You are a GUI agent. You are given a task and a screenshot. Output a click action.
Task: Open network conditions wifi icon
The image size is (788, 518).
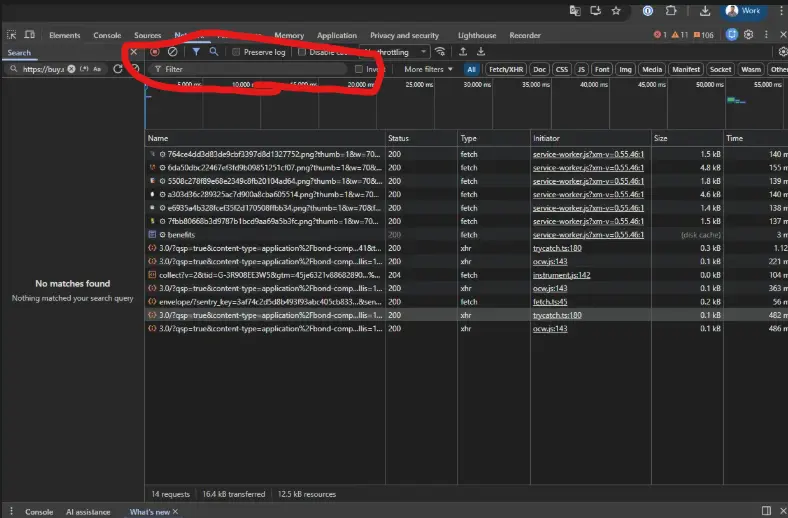(440, 52)
